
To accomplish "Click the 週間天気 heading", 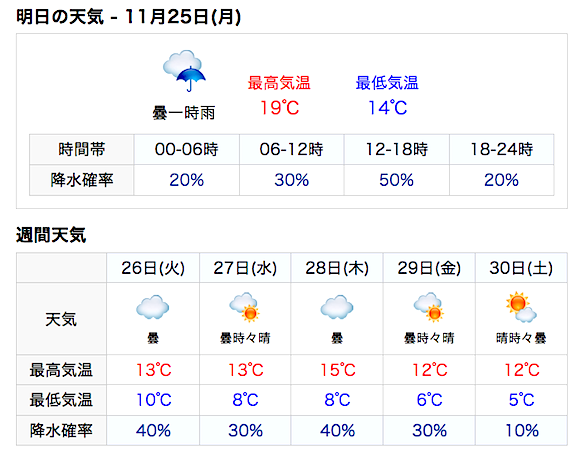I will tap(51, 235).
